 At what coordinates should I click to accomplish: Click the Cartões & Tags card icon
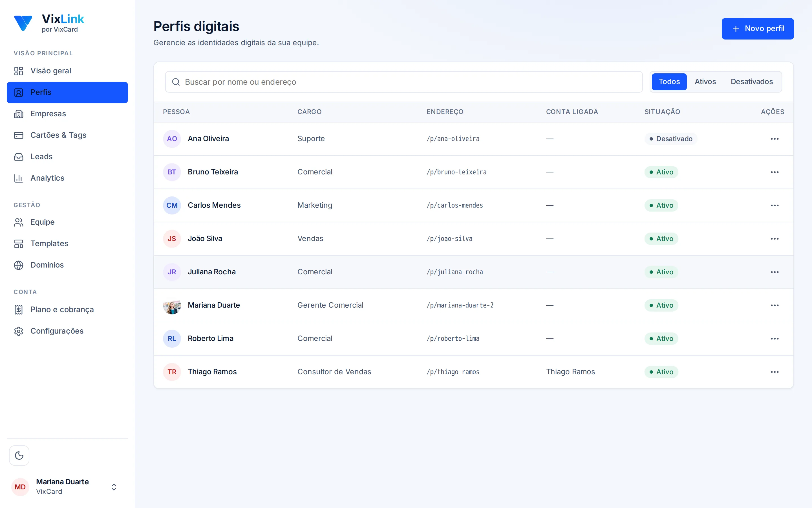pos(18,135)
